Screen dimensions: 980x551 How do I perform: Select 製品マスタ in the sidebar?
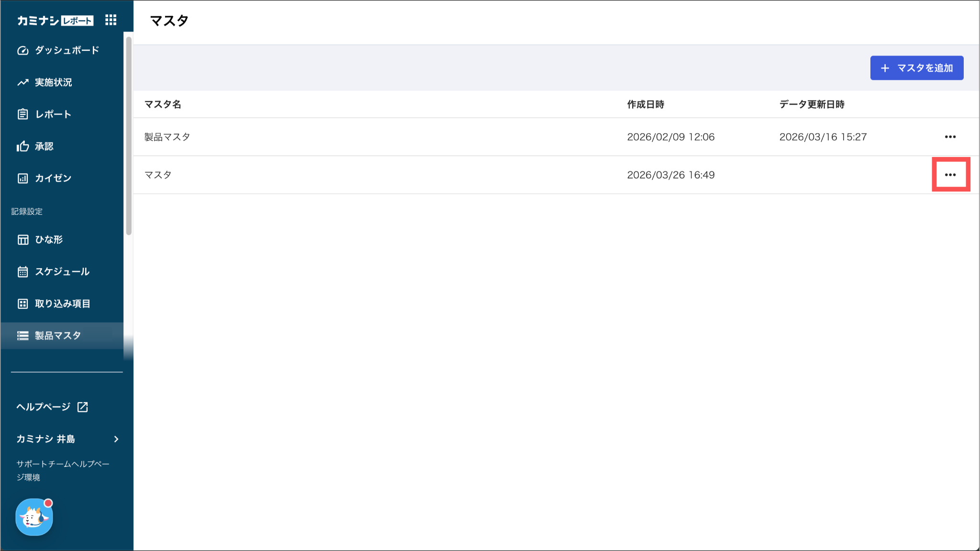click(57, 336)
